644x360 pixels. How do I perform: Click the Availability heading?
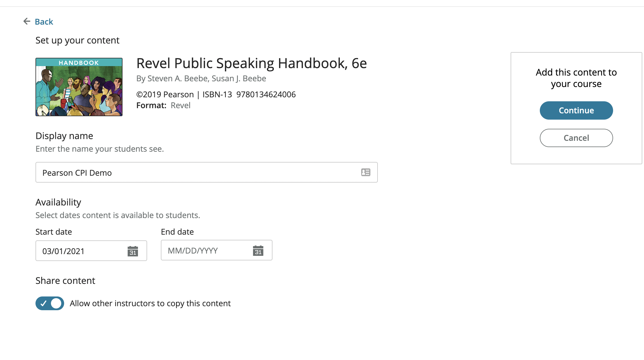[x=58, y=202]
